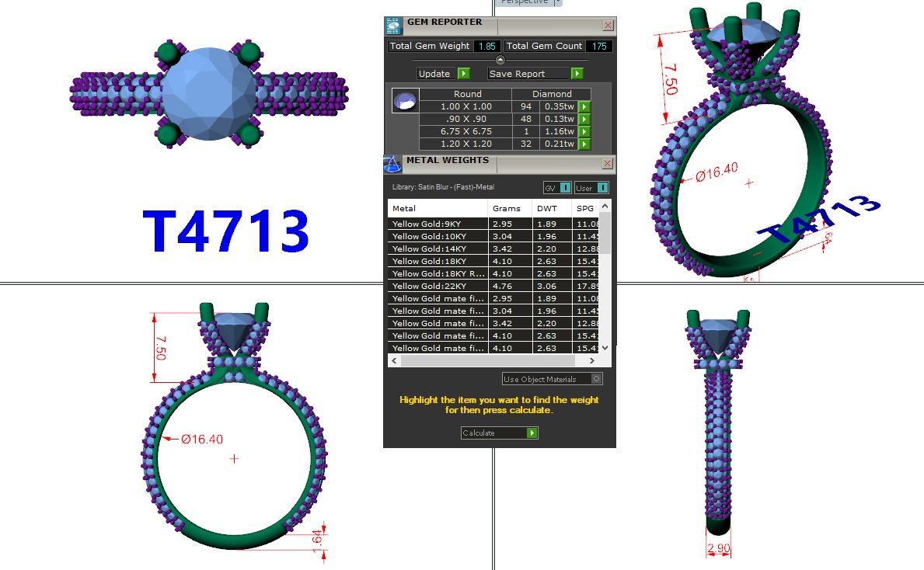Collapse the Gem Reporter totals section
924x570 pixels.
tap(500, 60)
